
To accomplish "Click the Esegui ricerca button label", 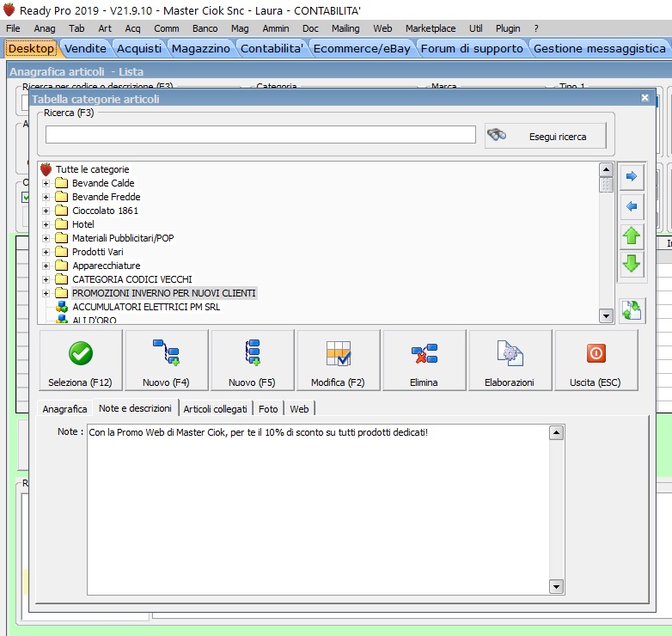I will pos(558,137).
